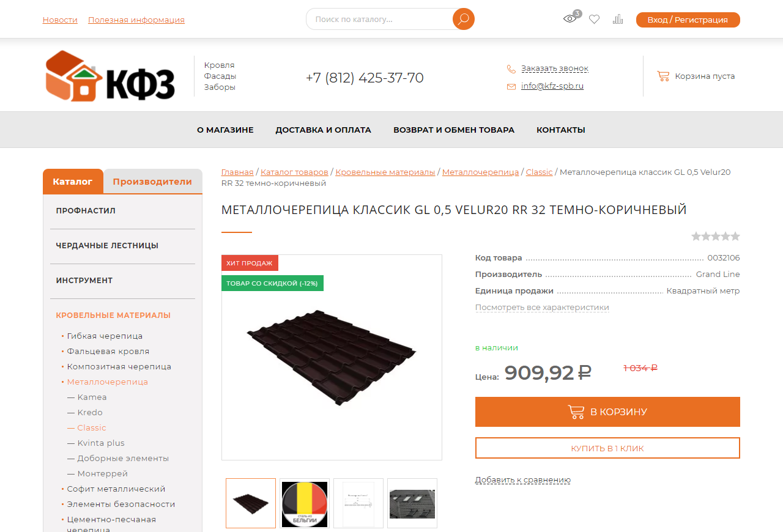Open favorites heart icon in header
This screenshot has width=783, height=532.
pyautogui.click(x=594, y=19)
